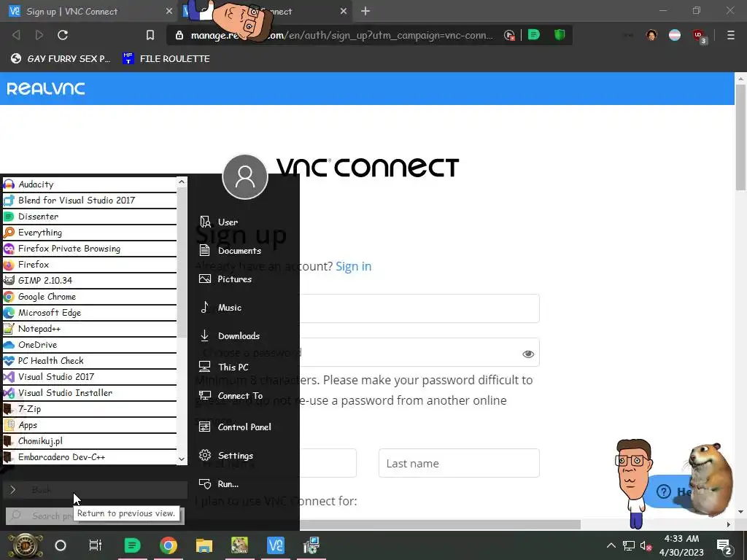The width and height of the screenshot is (747, 560).
Task: Toggle password visibility eye icon
Action: pos(528,354)
